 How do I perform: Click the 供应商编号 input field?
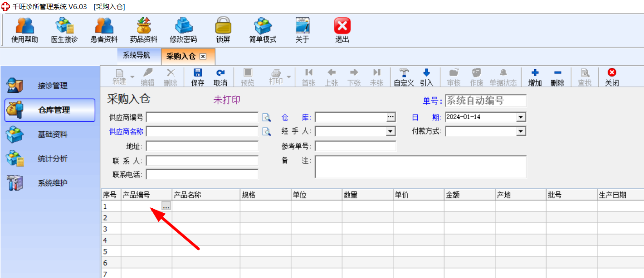click(202, 118)
